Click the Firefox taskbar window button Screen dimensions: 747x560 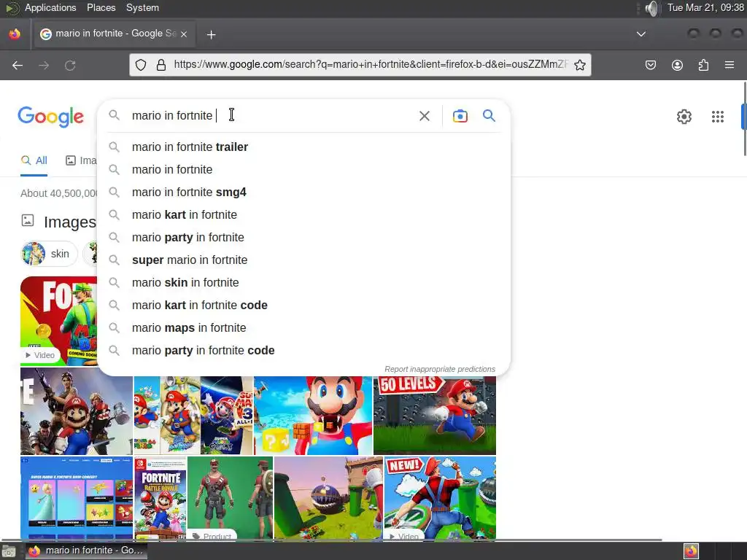[x=86, y=551]
